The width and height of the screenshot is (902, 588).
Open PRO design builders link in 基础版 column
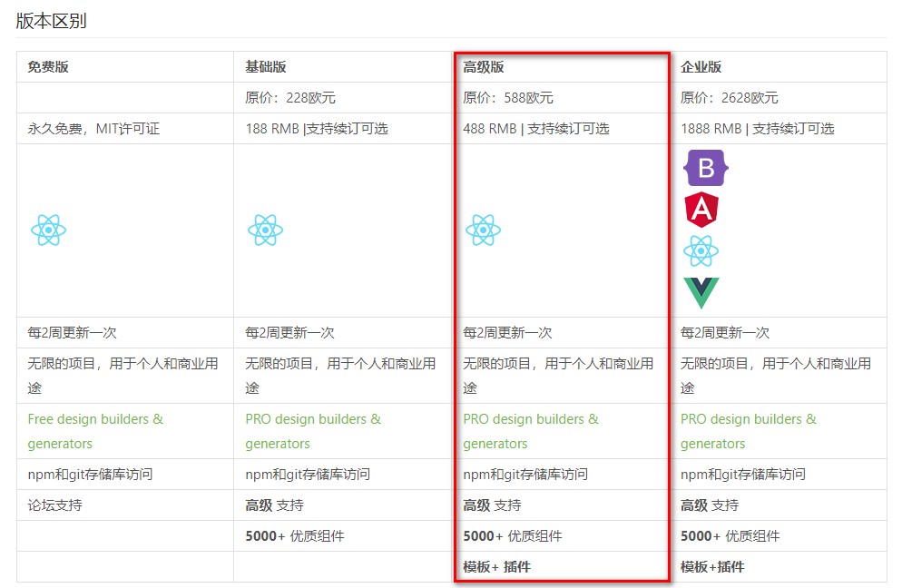(x=313, y=431)
